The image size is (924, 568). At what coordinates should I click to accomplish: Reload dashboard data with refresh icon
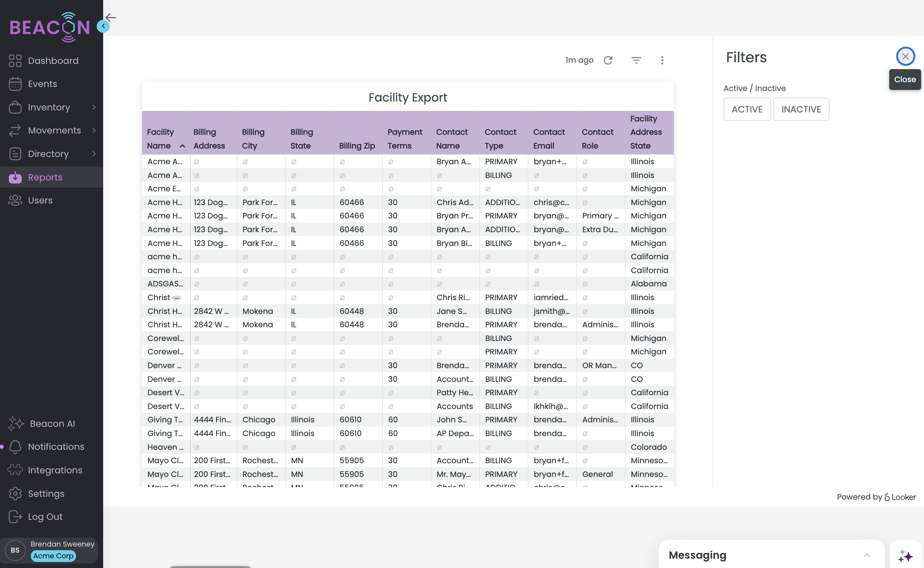click(x=608, y=60)
